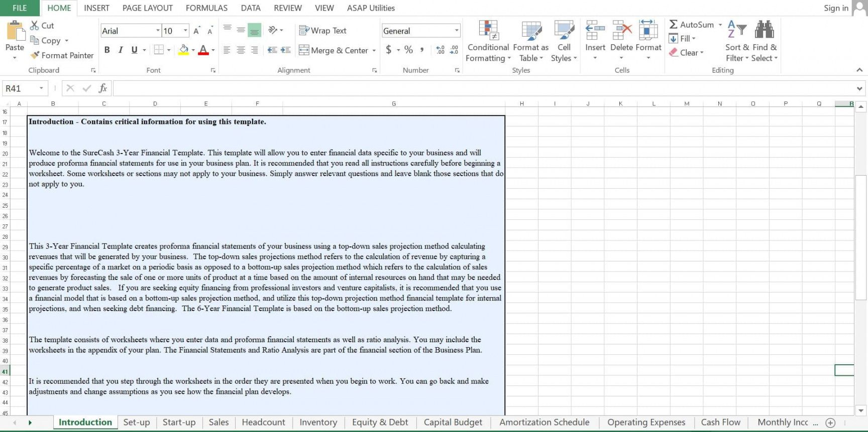Toggle bottom align
The height and width of the screenshot is (432, 868).
254,30
